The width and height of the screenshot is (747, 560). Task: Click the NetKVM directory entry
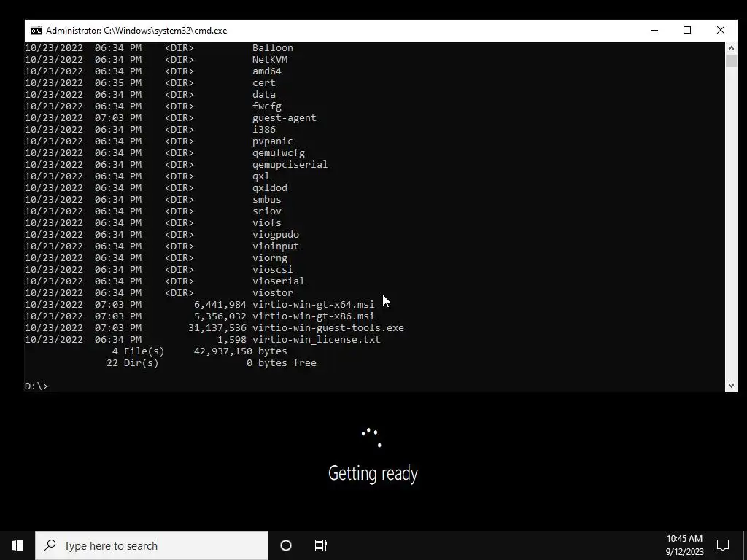tap(270, 60)
